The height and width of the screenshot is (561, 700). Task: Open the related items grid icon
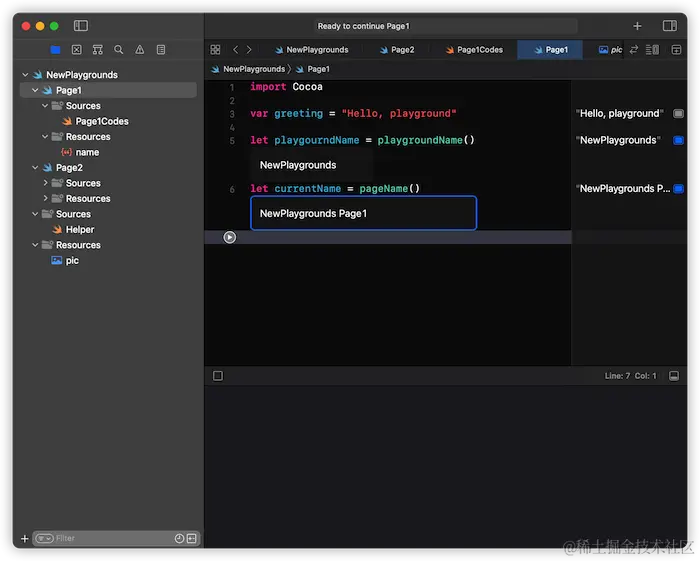tap(215, 50)
